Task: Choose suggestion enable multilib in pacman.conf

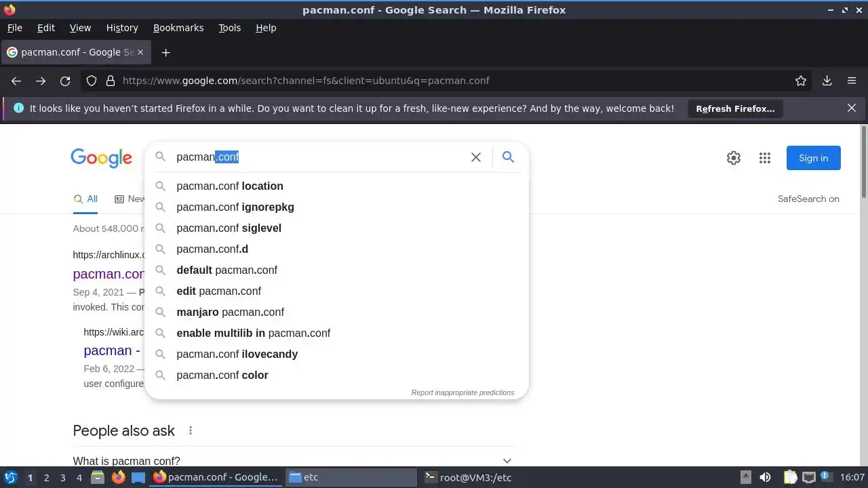Action: [336, 333]
